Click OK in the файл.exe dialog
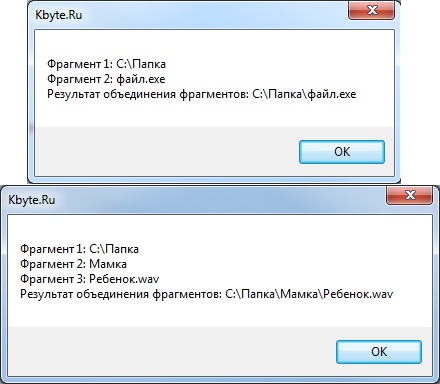440x384 pixels. coord(342,152)
